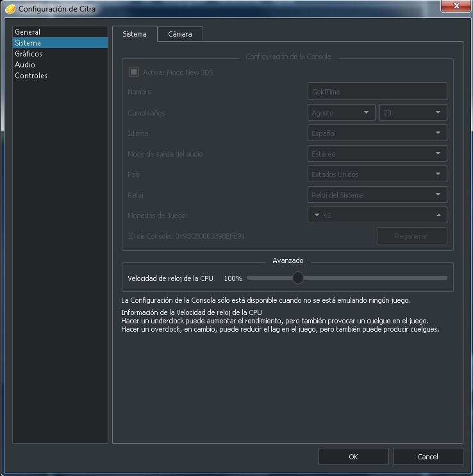Increase Monedas de Juego with up arrow
The image size is (473, 476).
click(x=438, y=216)
